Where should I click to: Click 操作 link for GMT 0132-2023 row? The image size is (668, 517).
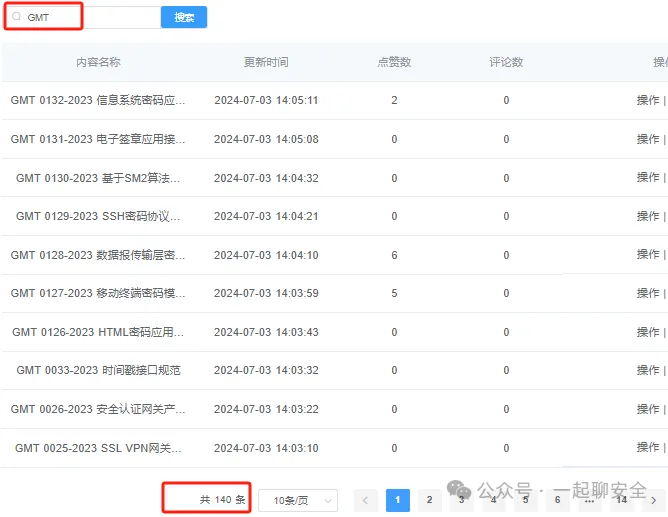(648, 100)
